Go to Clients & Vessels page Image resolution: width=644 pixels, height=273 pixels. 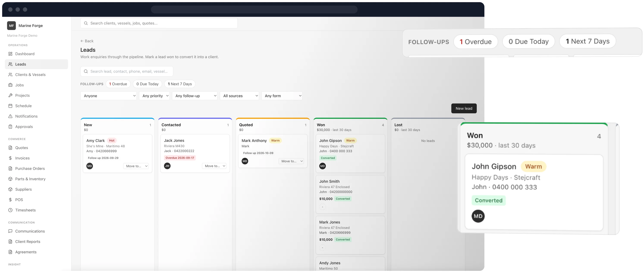pos(36,75)
